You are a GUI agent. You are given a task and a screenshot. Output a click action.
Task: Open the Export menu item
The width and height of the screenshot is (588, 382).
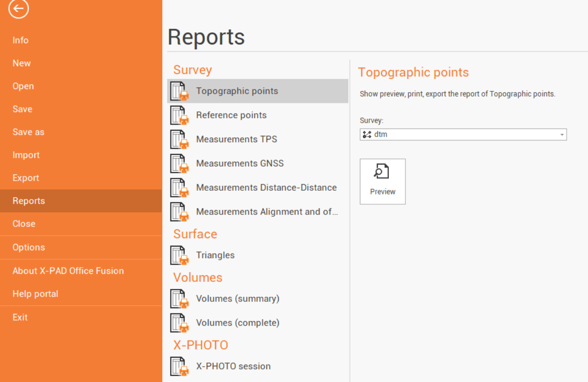click(x=26, y=178)
